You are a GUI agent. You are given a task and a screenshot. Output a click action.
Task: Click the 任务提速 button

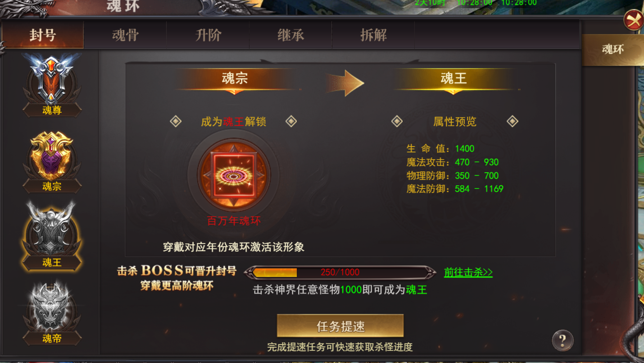(340, 326)
